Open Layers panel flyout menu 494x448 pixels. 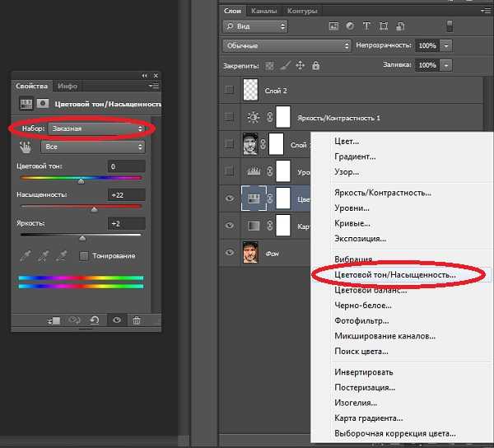point(486,11)
